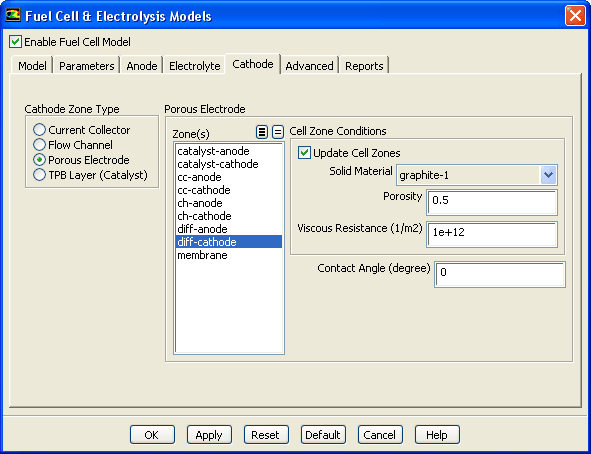The width and height of the screenshot is (591, 454).
Task: Click the deselect-all zones list icon
Action: click(x=278, y=132)
